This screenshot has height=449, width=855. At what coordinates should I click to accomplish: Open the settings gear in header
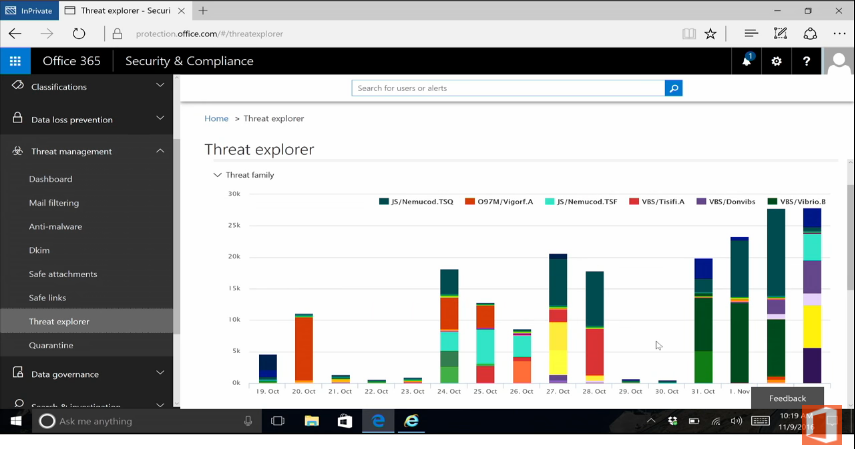click(777, 62)
